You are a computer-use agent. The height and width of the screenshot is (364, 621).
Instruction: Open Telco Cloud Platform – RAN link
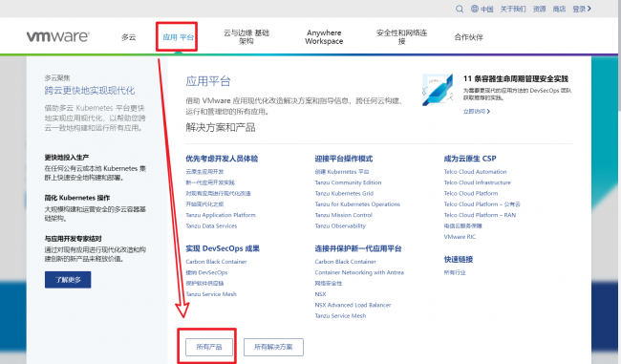click(x=480, y=215)
